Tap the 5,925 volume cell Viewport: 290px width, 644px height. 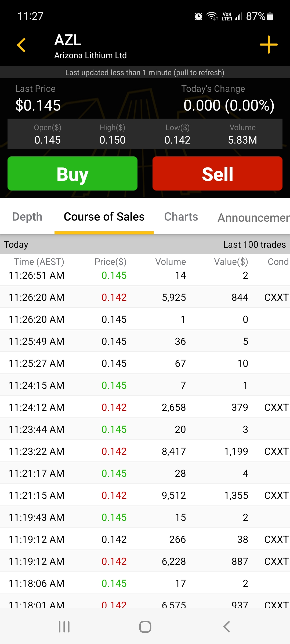tap(174, 297)
